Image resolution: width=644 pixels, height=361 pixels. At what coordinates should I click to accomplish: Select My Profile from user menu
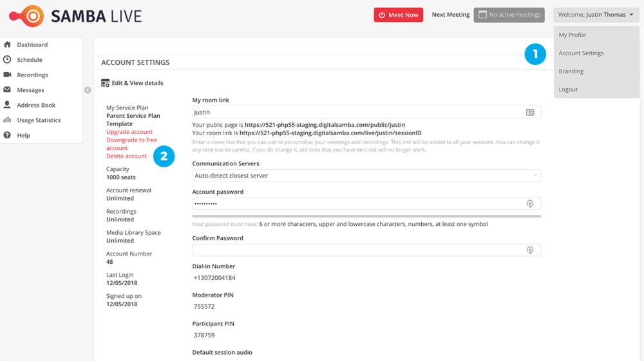572,35
